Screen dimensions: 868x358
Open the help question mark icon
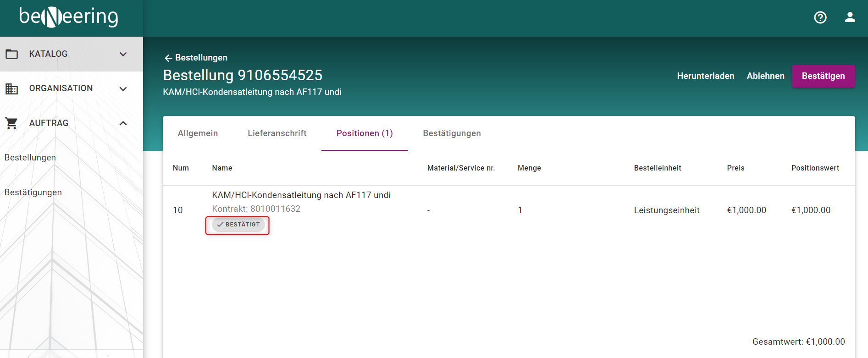820,17
